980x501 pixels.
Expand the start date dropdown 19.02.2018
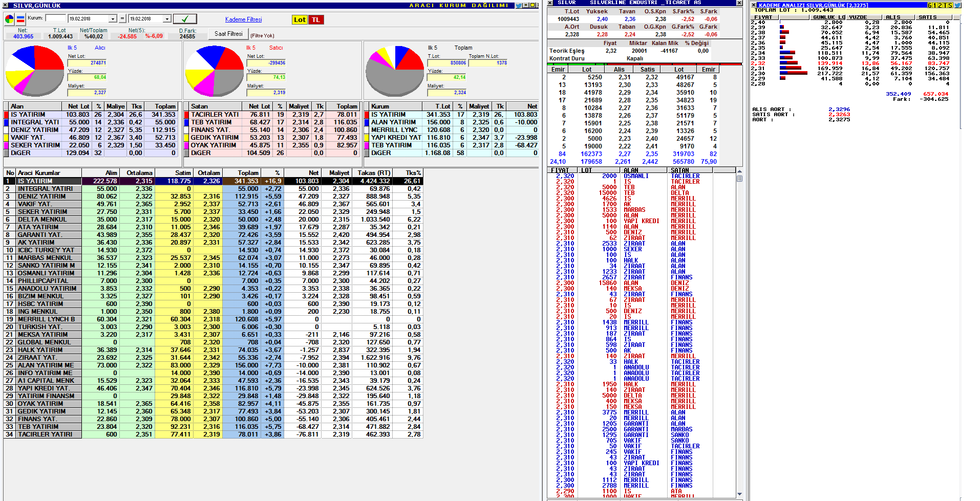coord(113,19)
